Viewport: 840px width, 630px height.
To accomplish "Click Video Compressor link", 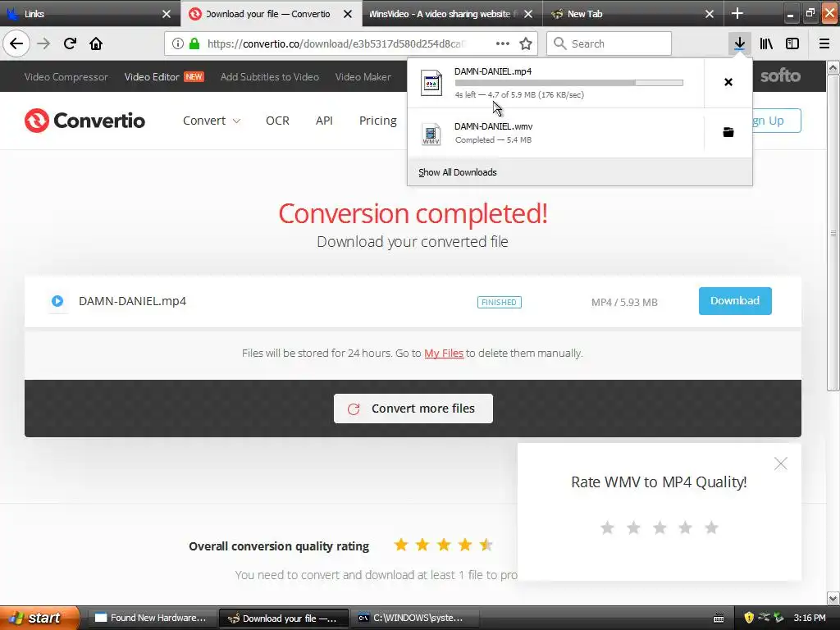I will pos(66,76).
